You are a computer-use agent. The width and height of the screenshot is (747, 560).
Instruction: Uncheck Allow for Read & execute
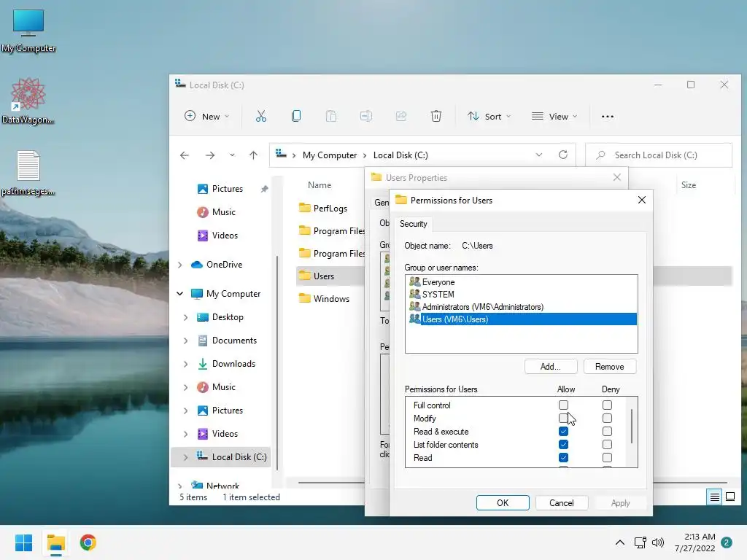[x=563, y=432]
